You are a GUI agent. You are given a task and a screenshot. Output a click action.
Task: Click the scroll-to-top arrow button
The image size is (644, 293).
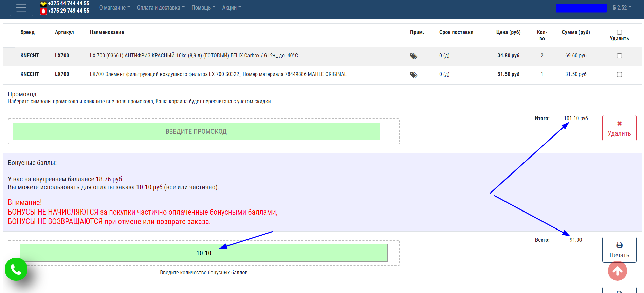click(617, 271)
